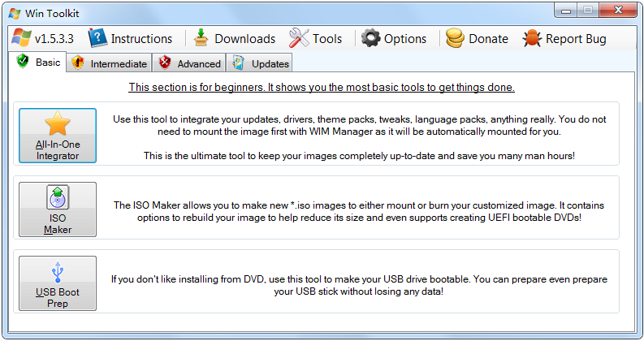Viewport: 644px width, 341px height.
Task: Click the wrench and screwdriver Tools icon
Action: tap(299, 38)
